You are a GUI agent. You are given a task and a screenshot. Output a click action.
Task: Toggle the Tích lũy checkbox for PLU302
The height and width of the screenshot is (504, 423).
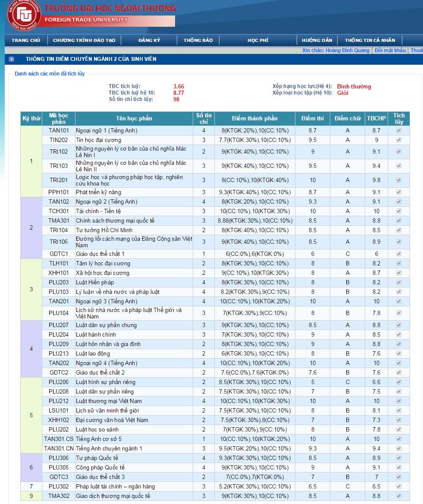(398, 486)
